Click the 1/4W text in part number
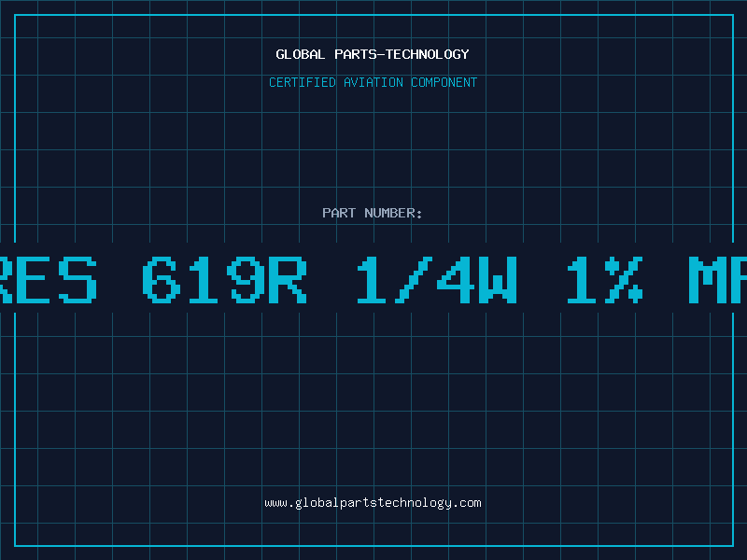 [x=437, y=280]
